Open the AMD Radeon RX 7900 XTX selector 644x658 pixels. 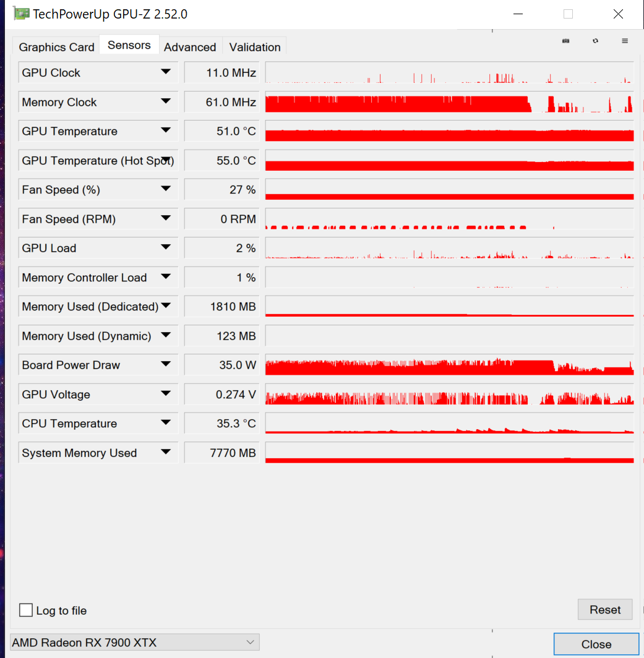click(134, 642)
